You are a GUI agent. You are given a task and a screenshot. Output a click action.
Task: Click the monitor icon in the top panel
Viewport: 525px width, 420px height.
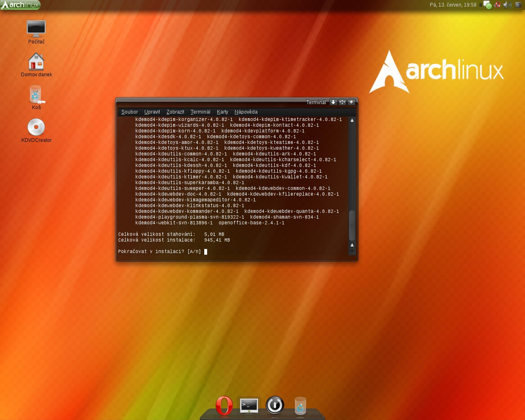[x=518, y=5]
